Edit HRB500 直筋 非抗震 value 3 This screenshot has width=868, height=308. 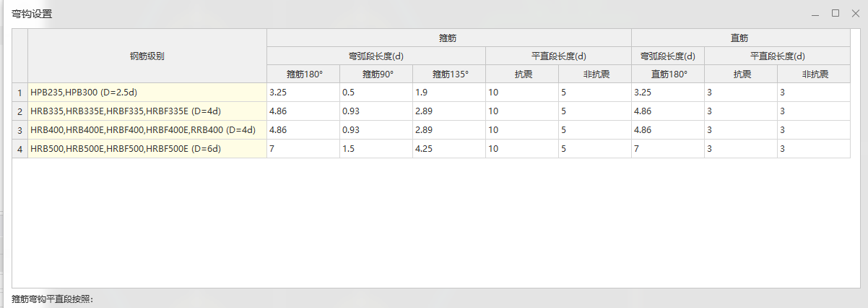(x=814, y=149)
